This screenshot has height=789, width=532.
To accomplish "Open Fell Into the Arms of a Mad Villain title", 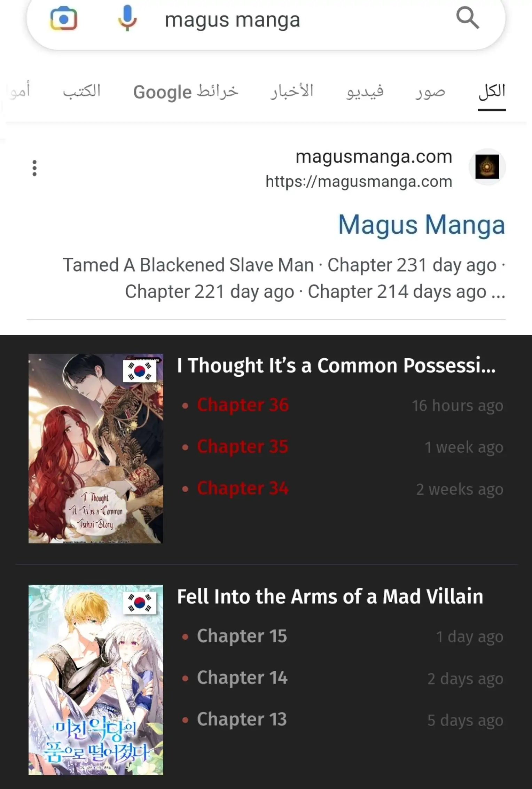I will tap(330, 596).
